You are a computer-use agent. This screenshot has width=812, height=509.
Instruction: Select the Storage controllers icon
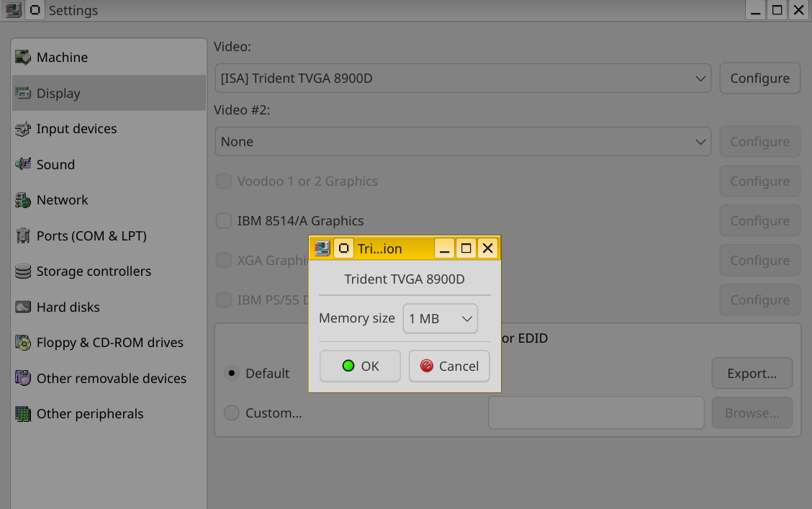(23, 271)
